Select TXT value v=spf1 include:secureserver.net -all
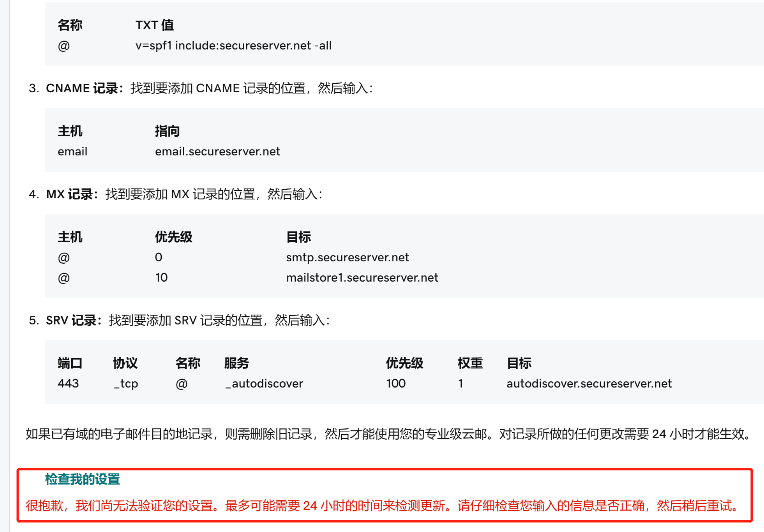This screenshot has width=764, height=532. (233, 46)
